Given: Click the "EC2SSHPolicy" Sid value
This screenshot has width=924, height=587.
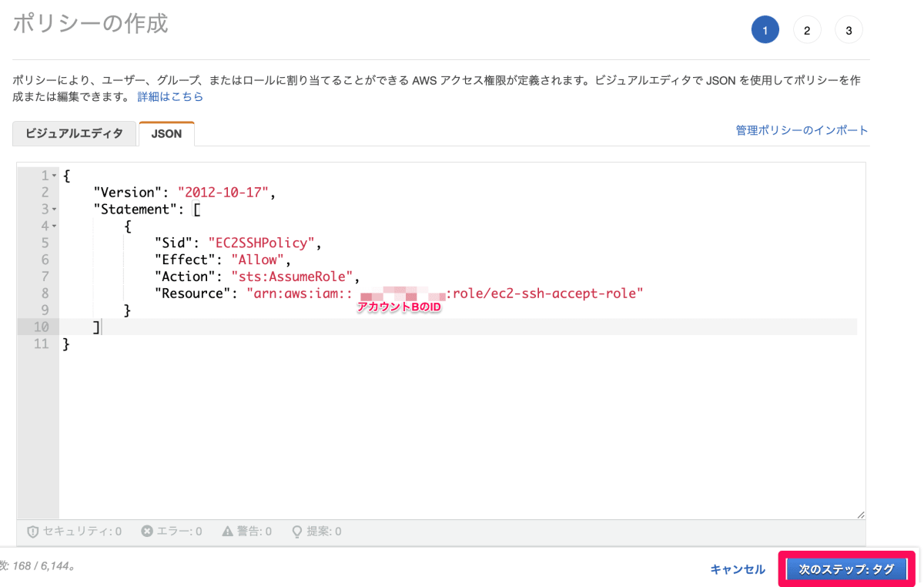Looking at the screenshot, I should click(262, 243).
